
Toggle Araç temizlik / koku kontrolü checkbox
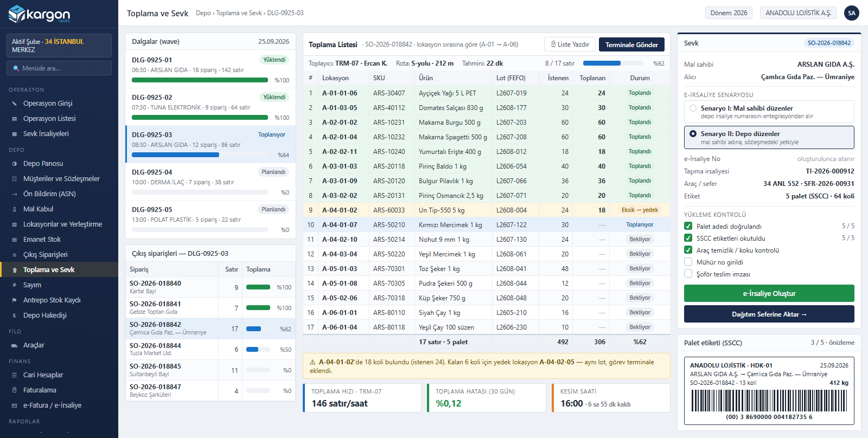[x=688, y=250]
